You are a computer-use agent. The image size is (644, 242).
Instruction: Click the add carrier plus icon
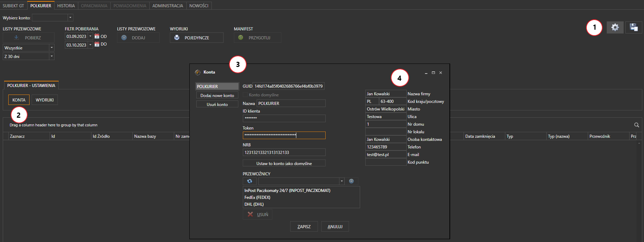(x=351, y=181)
